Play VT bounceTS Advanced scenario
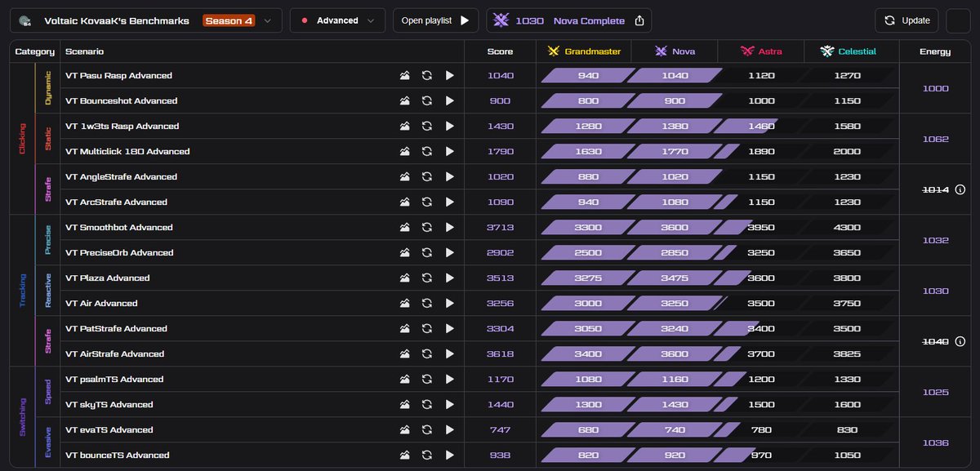980x471 pixels. coord(449,455)
